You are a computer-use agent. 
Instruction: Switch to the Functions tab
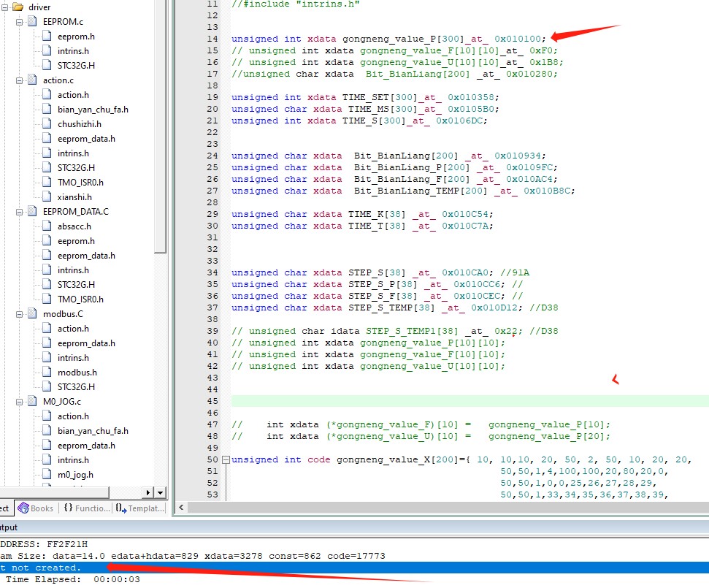(x=87, y=508)
